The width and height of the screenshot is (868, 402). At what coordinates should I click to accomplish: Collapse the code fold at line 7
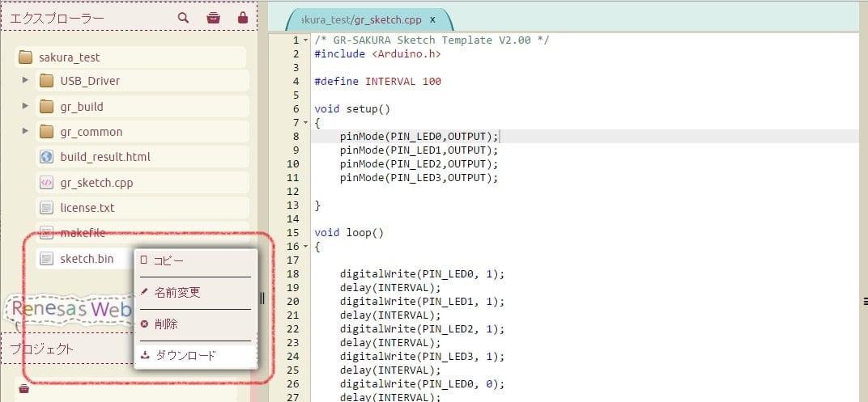(x=305, y=123)
